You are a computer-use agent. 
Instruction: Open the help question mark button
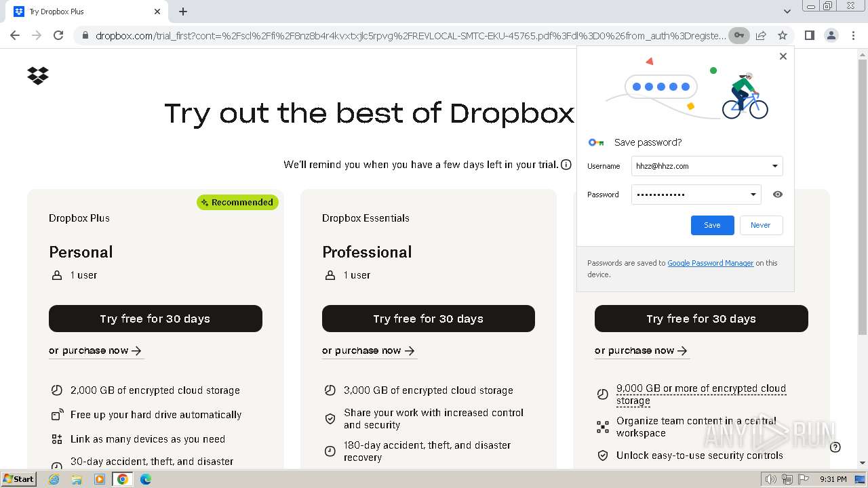coord(835,447)
